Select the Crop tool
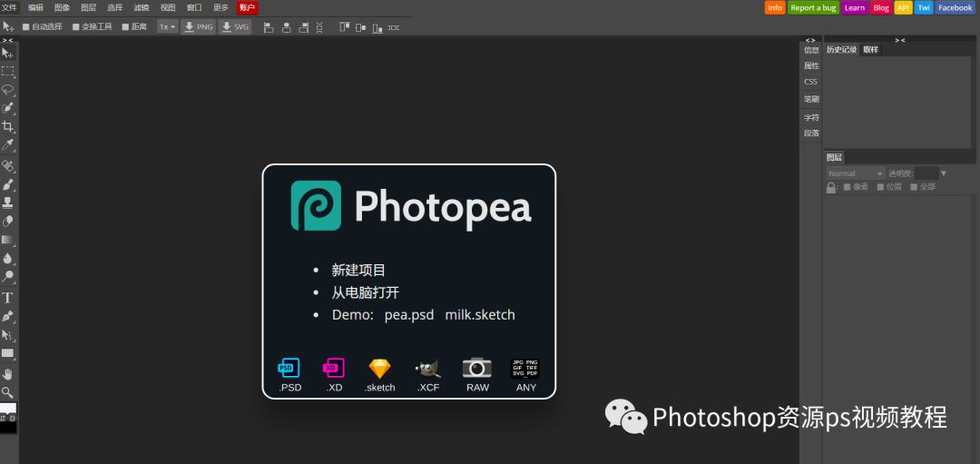Image resolution: width=980 pixels, height=464 pixels. [x=8, y=126]
